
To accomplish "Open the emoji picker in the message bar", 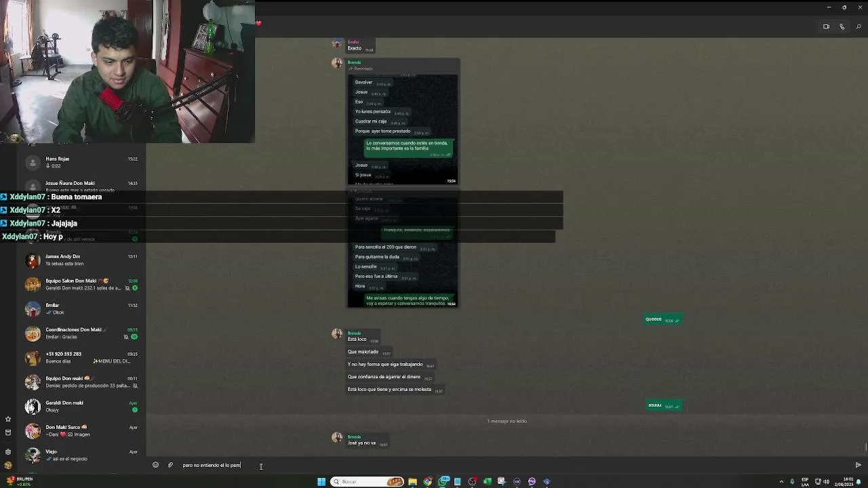I will (x=155, y=465).
